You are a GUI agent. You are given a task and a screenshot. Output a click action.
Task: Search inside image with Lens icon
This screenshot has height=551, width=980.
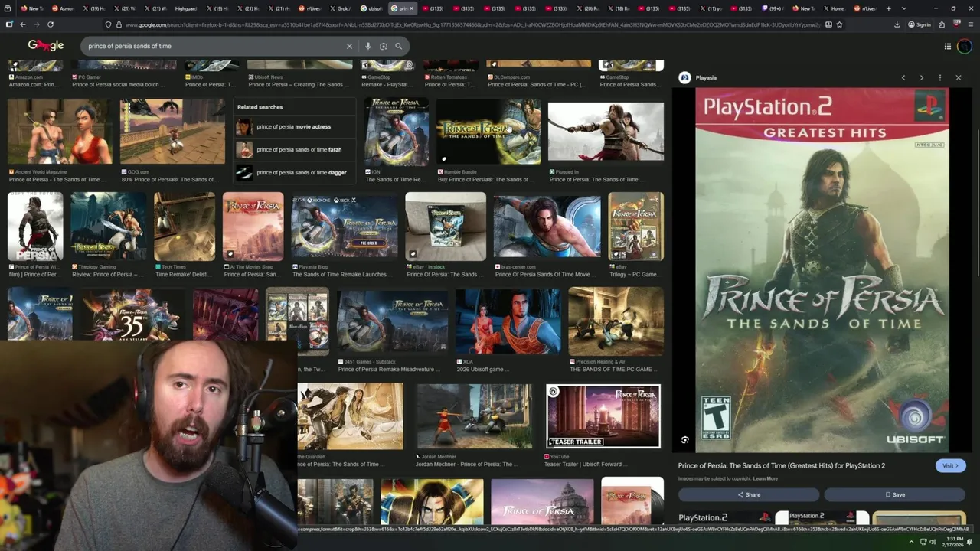coord(685,440)
